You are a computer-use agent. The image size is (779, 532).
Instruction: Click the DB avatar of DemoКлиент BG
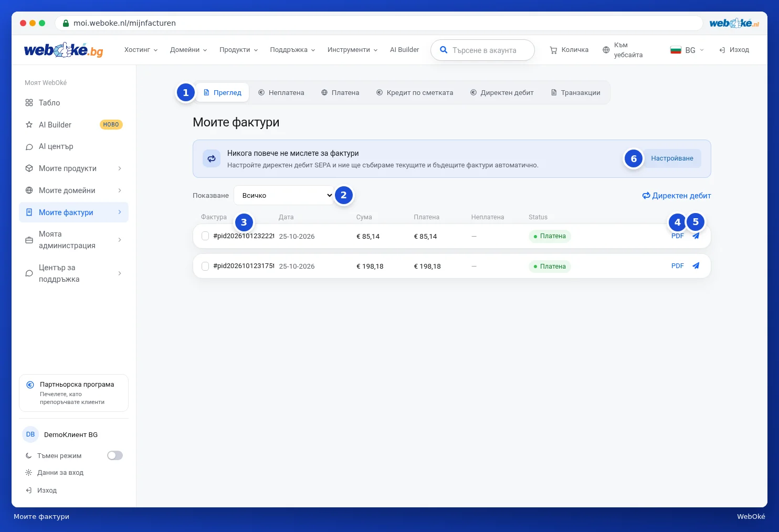(x=30, y=434)
